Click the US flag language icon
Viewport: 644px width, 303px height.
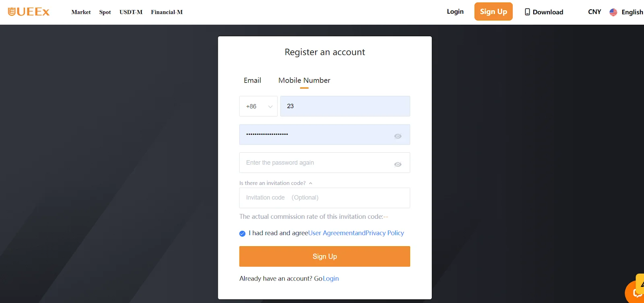(x=613, y=12)
